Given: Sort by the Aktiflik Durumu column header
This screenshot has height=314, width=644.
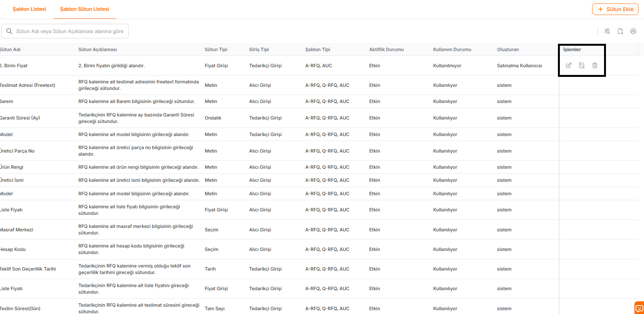Looking at the screenshot, I should point(386,50).
